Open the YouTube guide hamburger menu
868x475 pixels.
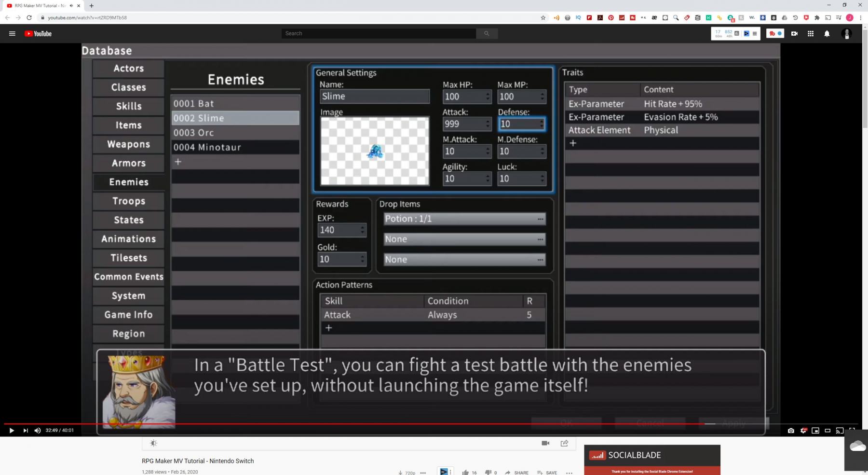12,34
